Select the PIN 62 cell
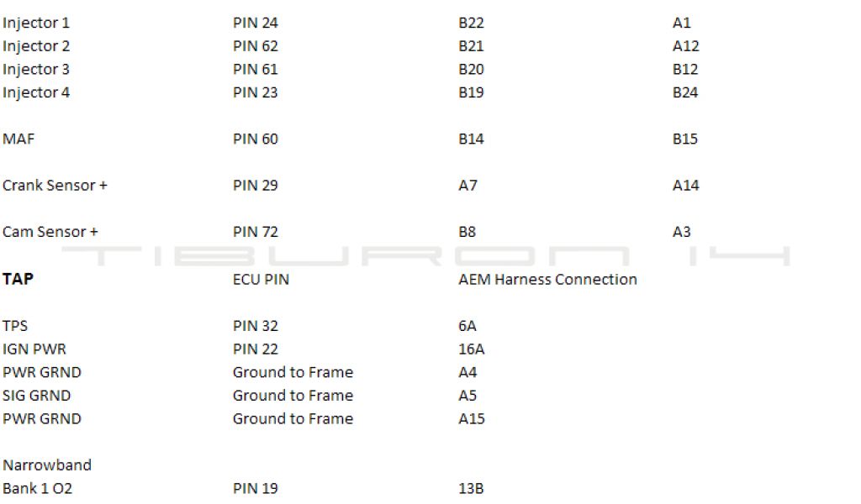 pos(255,46)
